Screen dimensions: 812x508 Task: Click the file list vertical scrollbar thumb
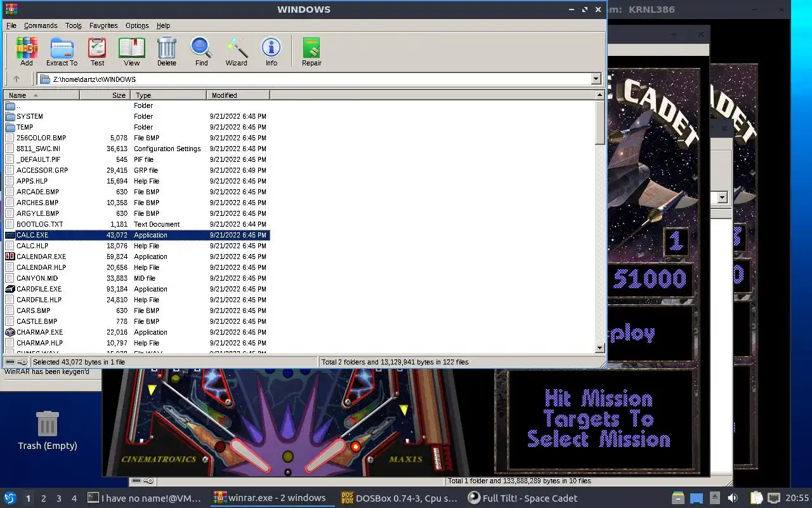point(599,123)
